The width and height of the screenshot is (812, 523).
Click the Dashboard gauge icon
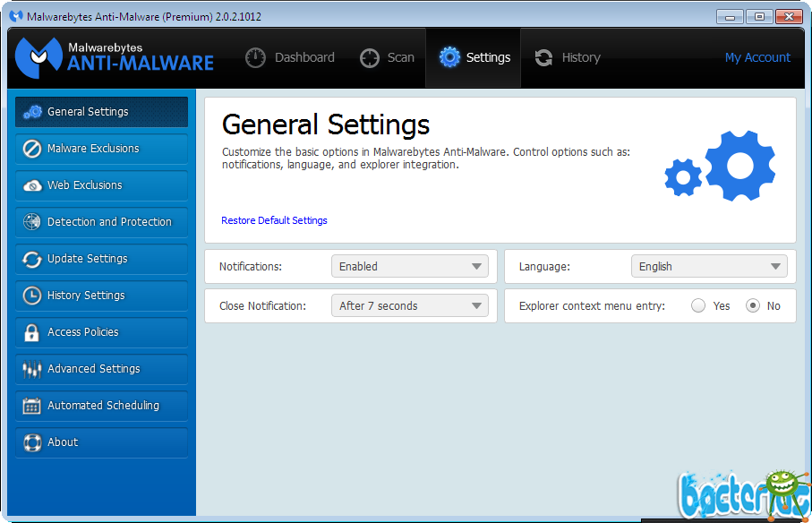[255, 57]
